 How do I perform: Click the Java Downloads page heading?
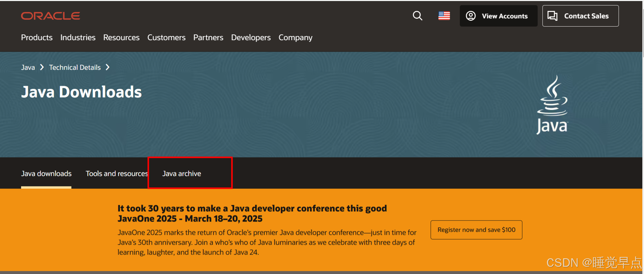[82, 92]
